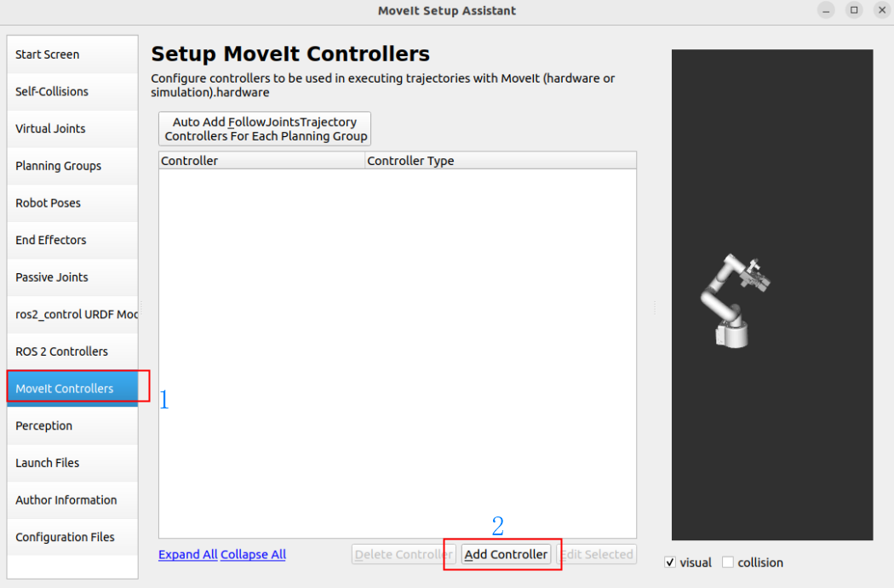Select ros2_control URDF Mod sidebar entry
Screen dimensions: 894x588
[x=72, y=315]
